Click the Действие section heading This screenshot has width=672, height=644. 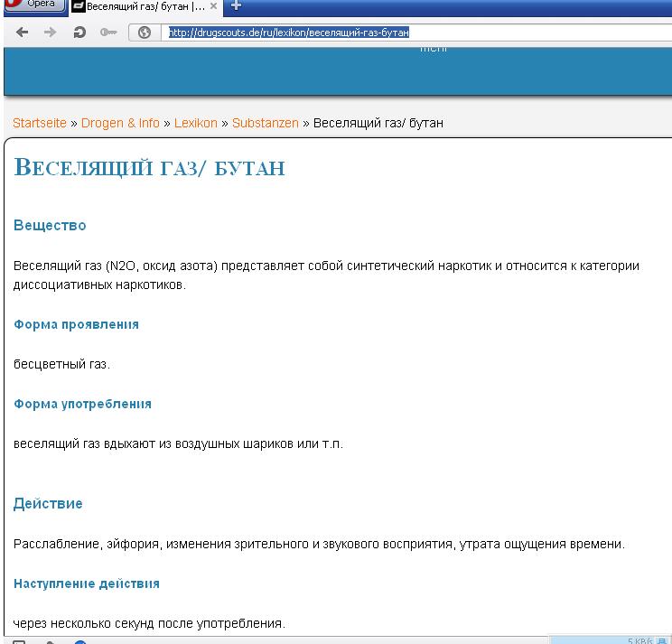(x=48, y=504)
